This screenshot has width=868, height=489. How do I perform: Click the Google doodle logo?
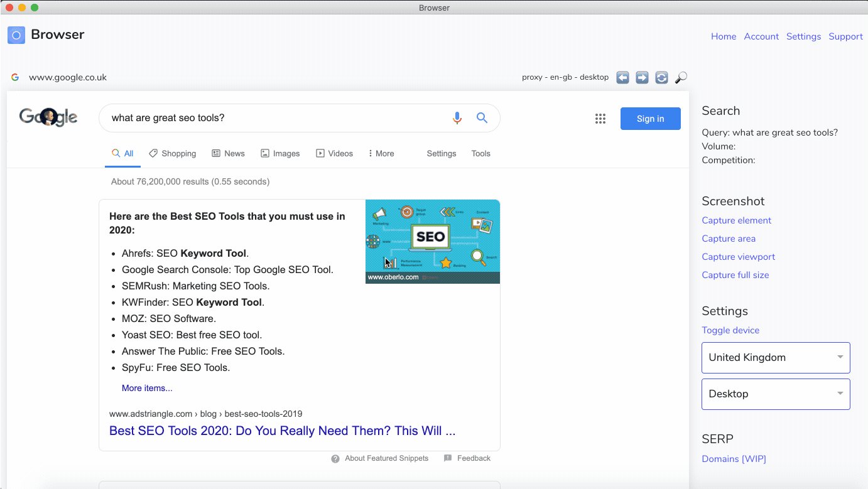(x=48, y=117)
